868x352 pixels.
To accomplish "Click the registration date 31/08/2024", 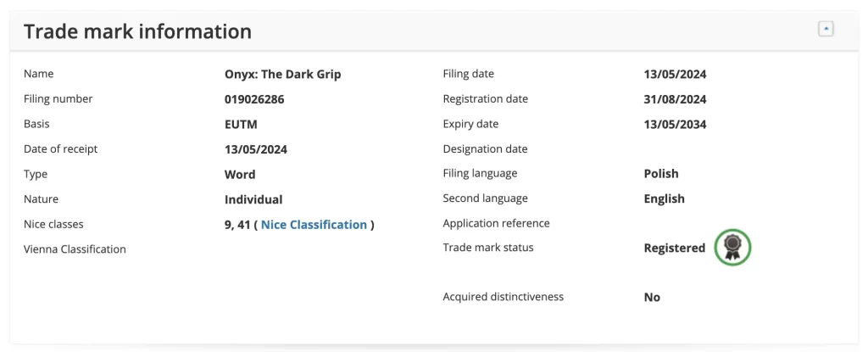I will tap(675, 99).
